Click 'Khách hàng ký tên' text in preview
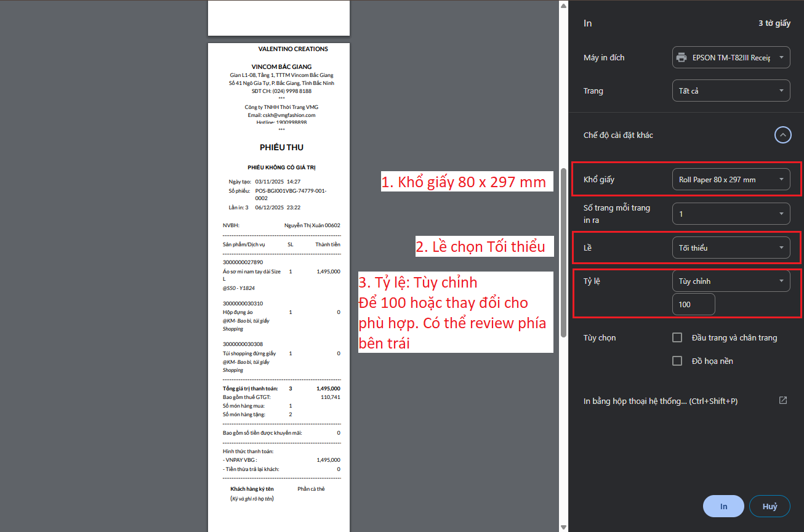 (x=252, y=489)
